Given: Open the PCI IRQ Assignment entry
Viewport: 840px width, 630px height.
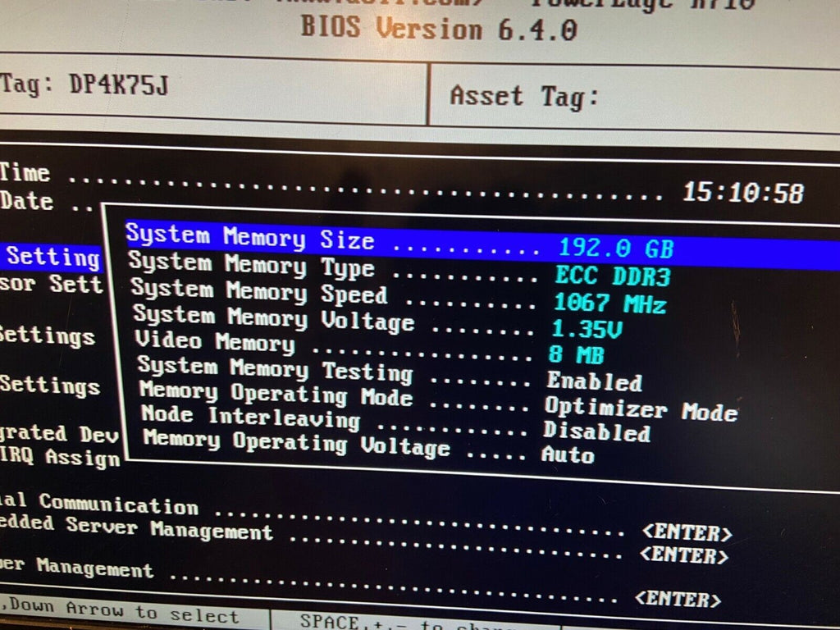Looking at the screenshot, I should 59,458.
